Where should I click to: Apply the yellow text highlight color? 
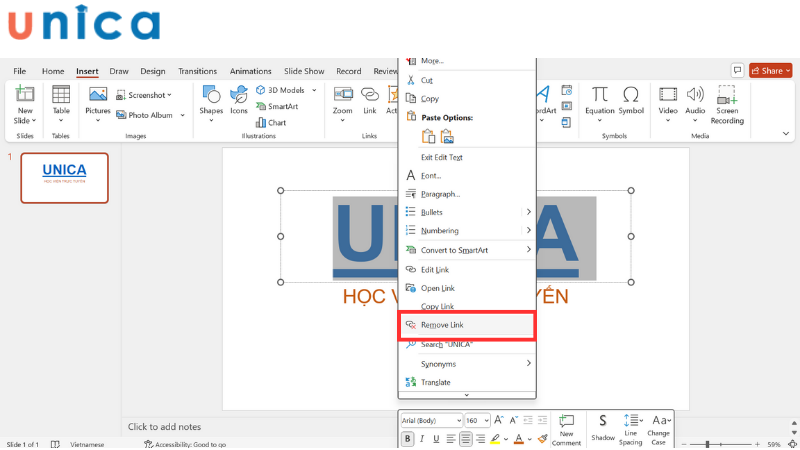click(495, 439)
